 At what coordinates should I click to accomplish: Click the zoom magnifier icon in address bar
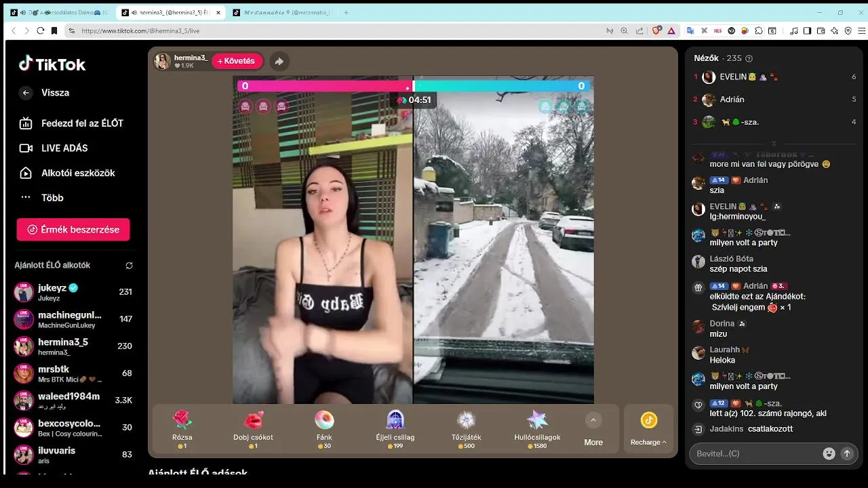pyautogui.click(x=624, y=30)
